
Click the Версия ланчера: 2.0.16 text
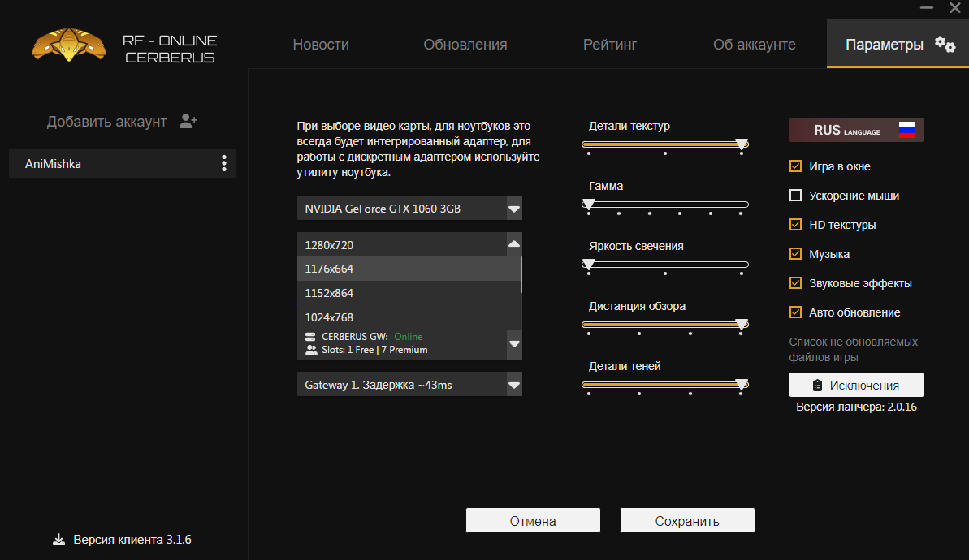856,407
